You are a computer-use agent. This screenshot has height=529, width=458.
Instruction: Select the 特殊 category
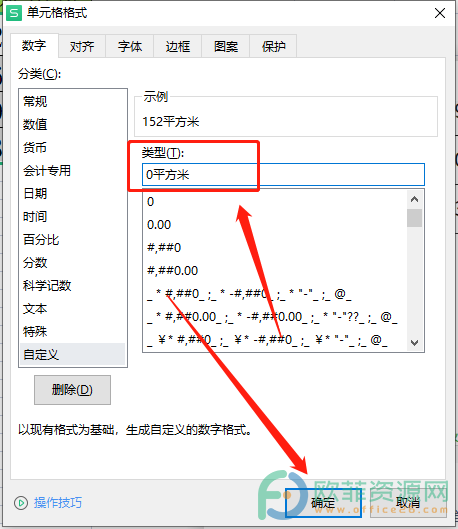(x=73, y=331)
